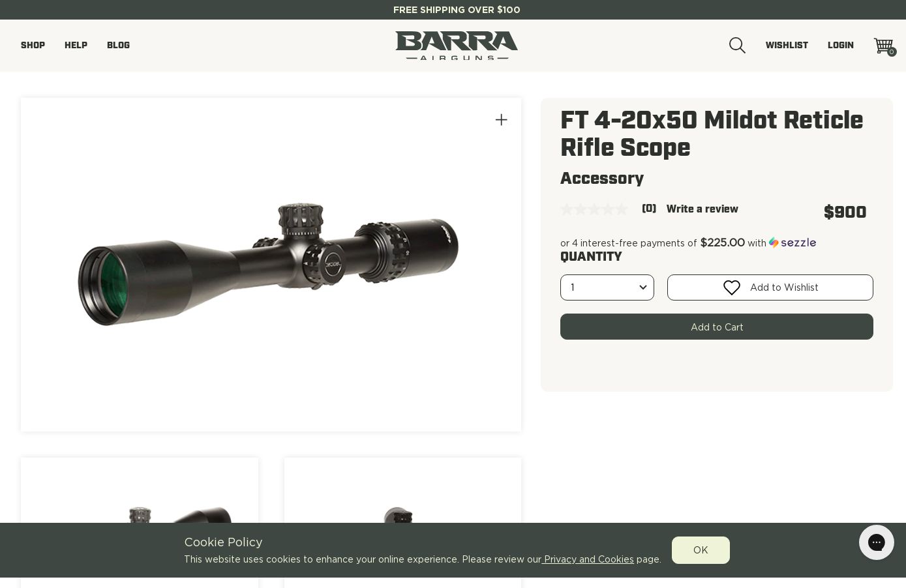Select the lower-left scope thumbnail
Viewport: 906px width, 588px height.
coord(140,523)
